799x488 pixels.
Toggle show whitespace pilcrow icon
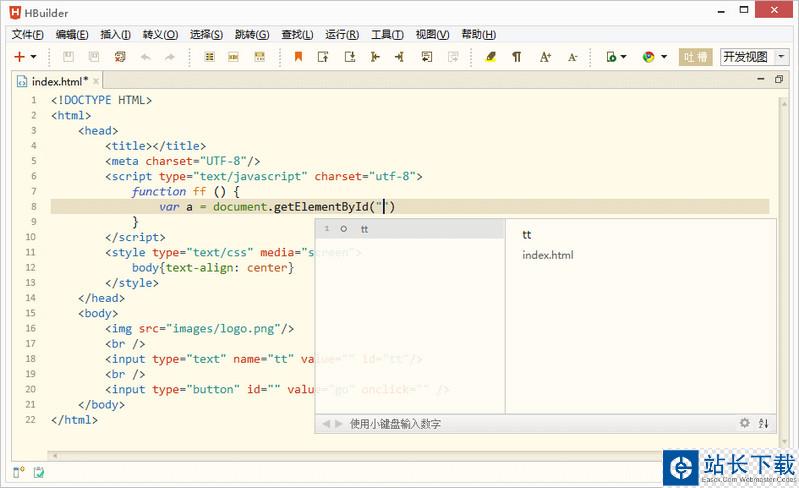coord(517,57)
